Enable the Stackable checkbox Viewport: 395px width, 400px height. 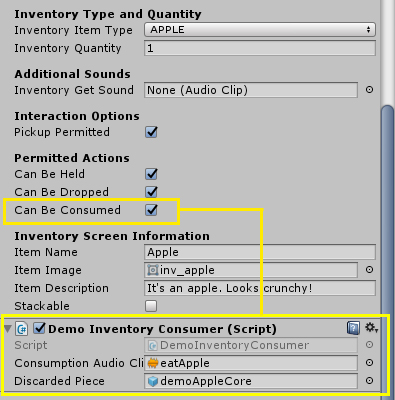coord(151,306)
